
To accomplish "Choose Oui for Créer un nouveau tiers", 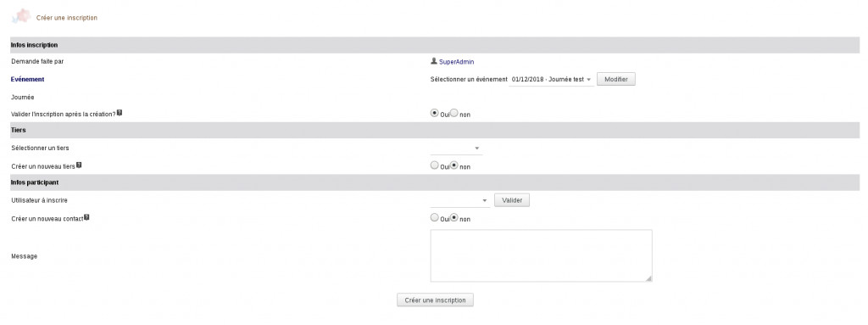I will coord(435,165).
